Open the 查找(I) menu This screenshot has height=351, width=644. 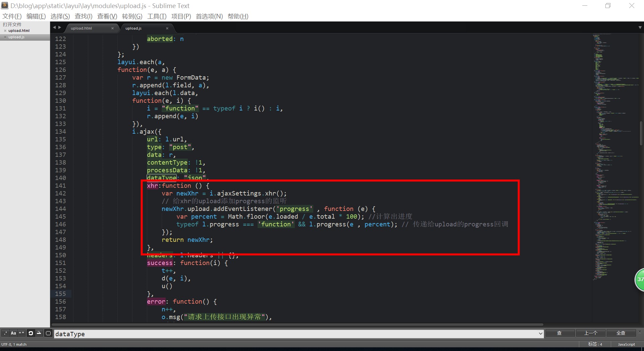coord(83,16)
